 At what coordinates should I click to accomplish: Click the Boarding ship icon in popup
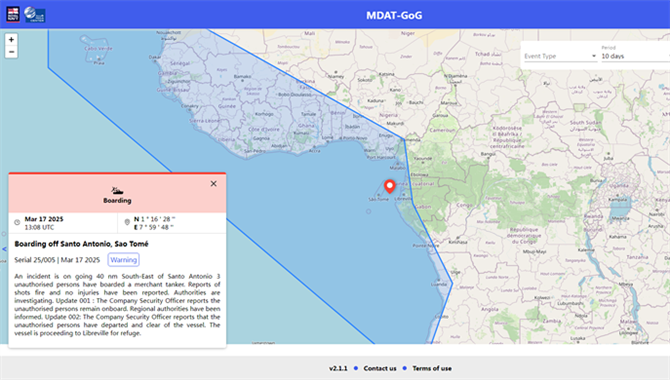(x=117, y=190)
